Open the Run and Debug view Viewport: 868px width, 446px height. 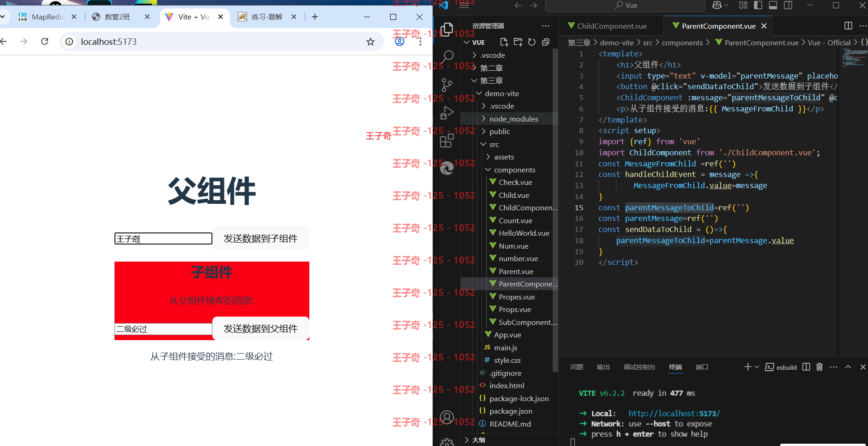point(446,113)
